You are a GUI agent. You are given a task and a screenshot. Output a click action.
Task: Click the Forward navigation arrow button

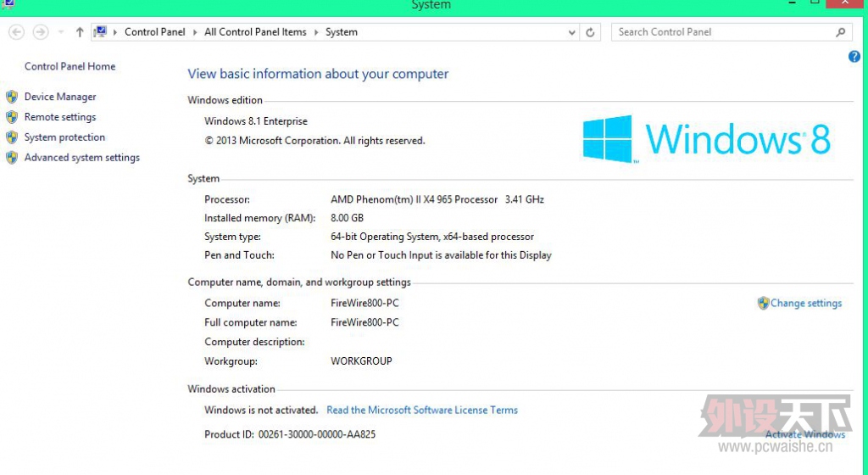coord(40,32)
